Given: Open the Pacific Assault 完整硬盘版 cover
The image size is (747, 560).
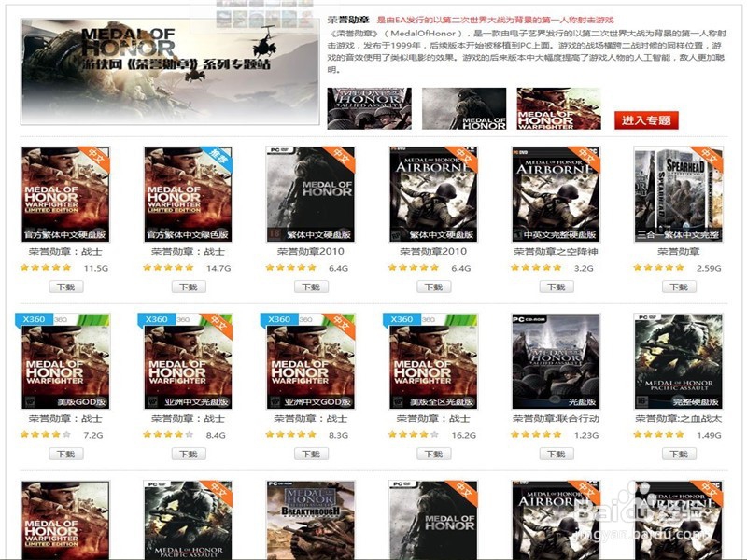Looking at the screenshot, I should (679, 361).
